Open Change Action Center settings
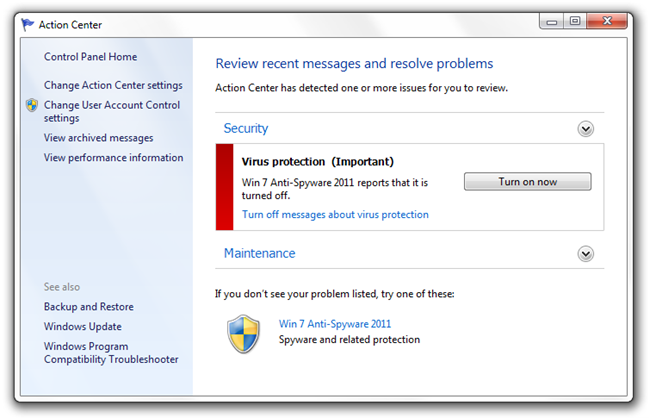650x418 pixels. (113, 85)
